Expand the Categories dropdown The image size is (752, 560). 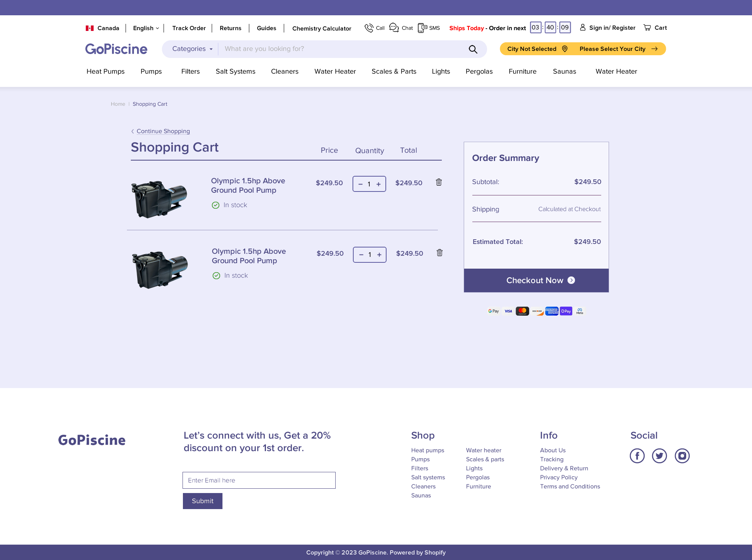[192, 49]
